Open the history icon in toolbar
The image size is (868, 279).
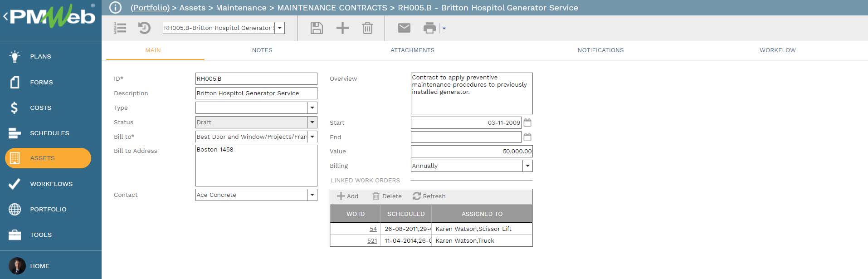point(144,28)
